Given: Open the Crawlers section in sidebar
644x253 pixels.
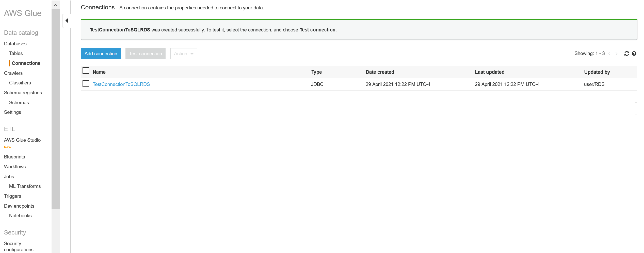Looking at the screenshot, I should point(13,73).
